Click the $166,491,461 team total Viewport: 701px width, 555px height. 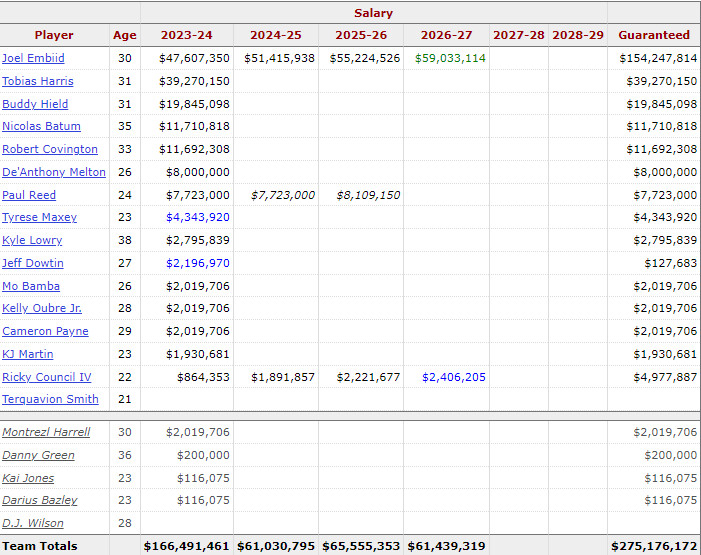(186, 546)
